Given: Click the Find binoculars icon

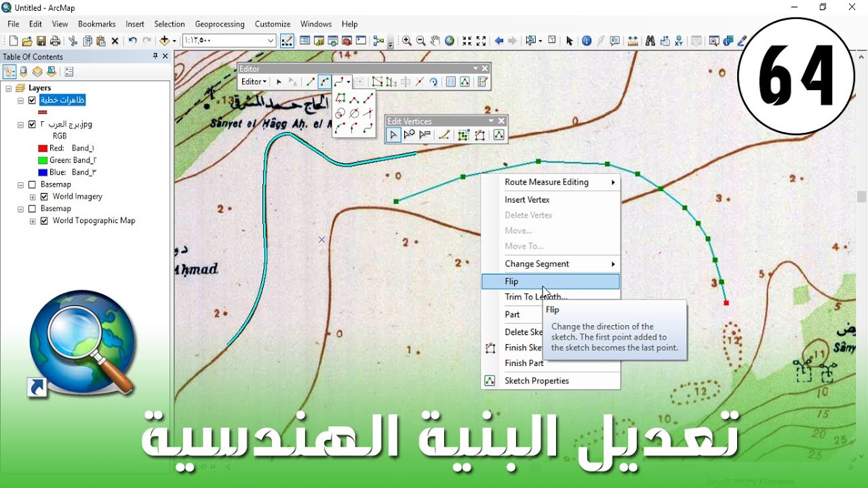Looking at the screenshot, I should (x=650, y=41).
